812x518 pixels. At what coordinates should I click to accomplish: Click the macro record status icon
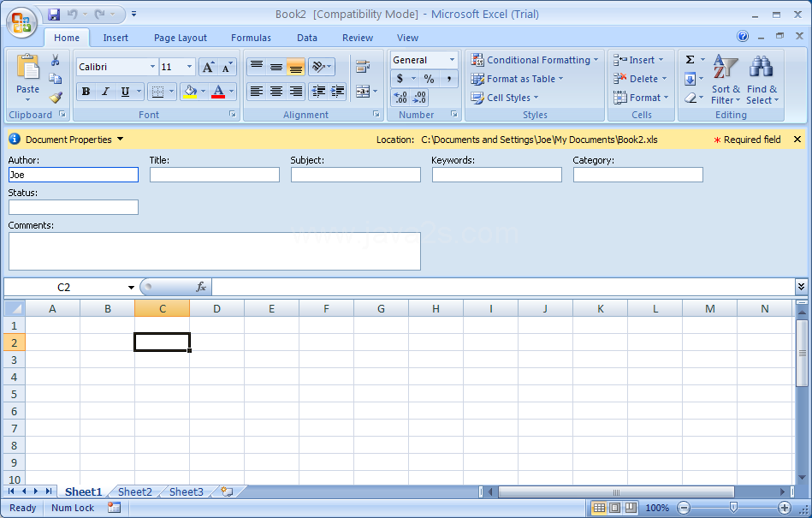pos(114,508)
